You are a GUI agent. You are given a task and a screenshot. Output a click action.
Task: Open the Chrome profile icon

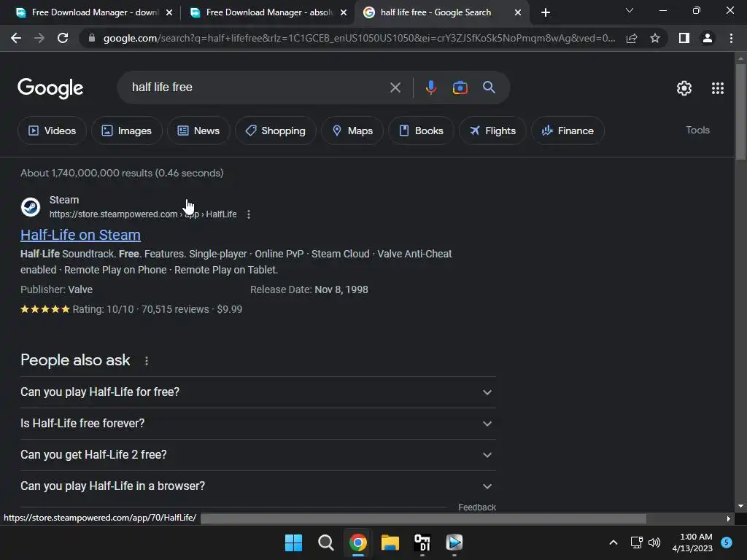click(708, 38)
